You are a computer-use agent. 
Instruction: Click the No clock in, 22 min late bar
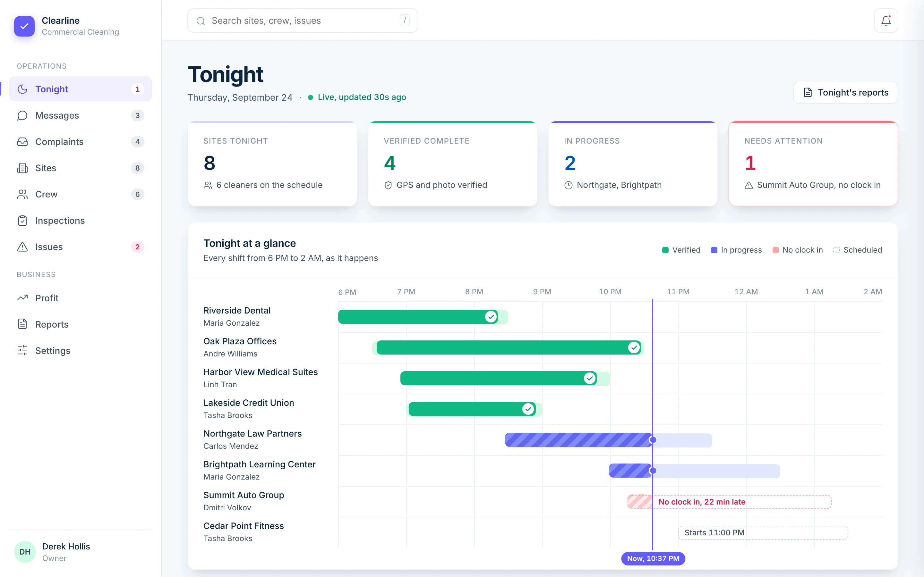tap(729, 502)
